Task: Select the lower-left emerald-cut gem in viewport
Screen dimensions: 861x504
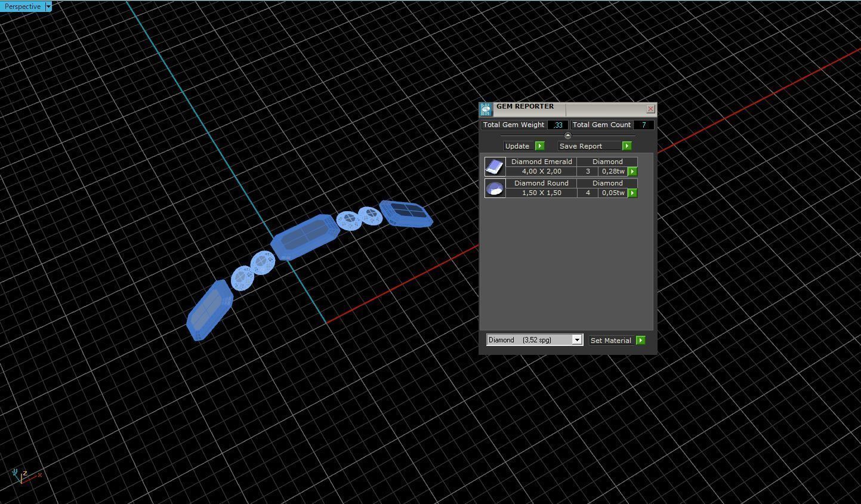Action: pos(209,310)
